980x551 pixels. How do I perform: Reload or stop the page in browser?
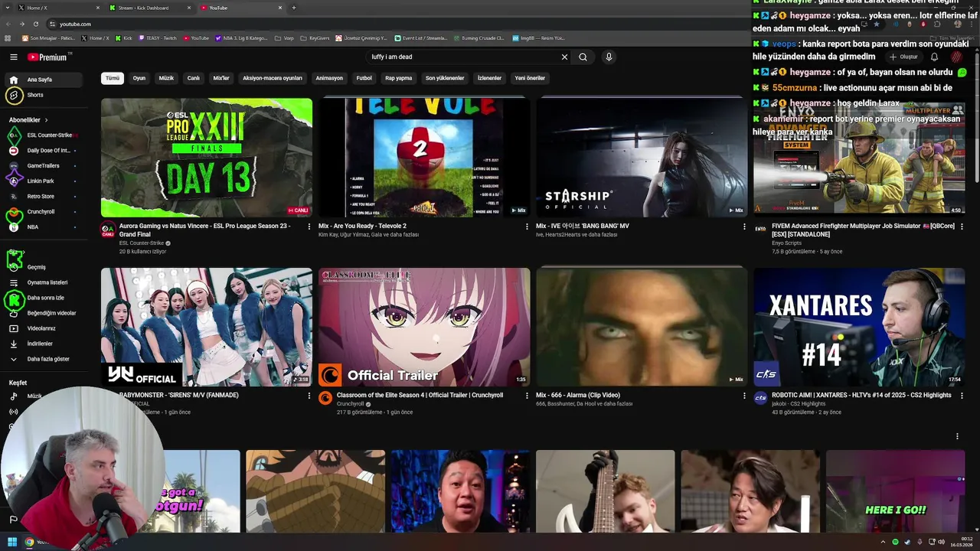[x=35, y=24]
